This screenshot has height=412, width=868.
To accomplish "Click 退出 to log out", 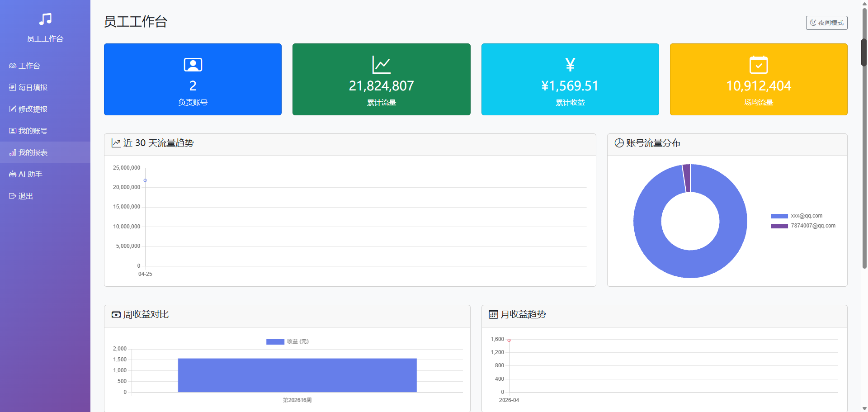I will (x=25, y=196).
